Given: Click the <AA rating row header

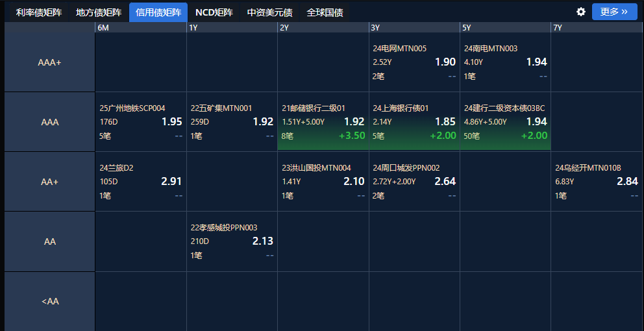Looking at the screenshot, I should (50, 301).
